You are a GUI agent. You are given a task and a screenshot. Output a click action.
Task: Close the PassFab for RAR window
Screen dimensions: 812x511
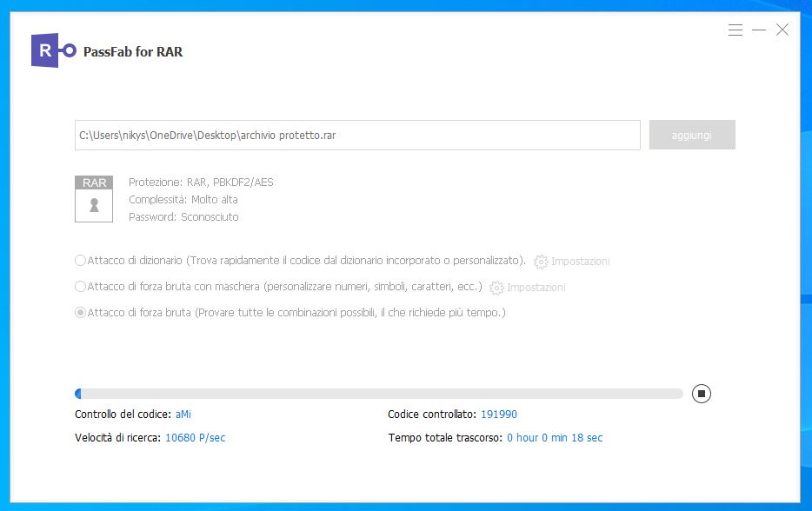[782, 30]
